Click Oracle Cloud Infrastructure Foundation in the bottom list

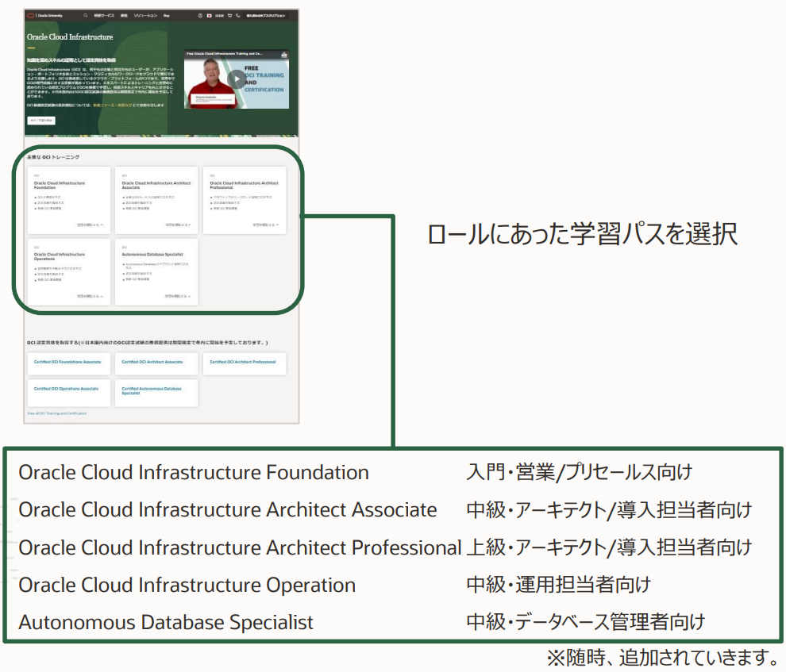(194, 472)
